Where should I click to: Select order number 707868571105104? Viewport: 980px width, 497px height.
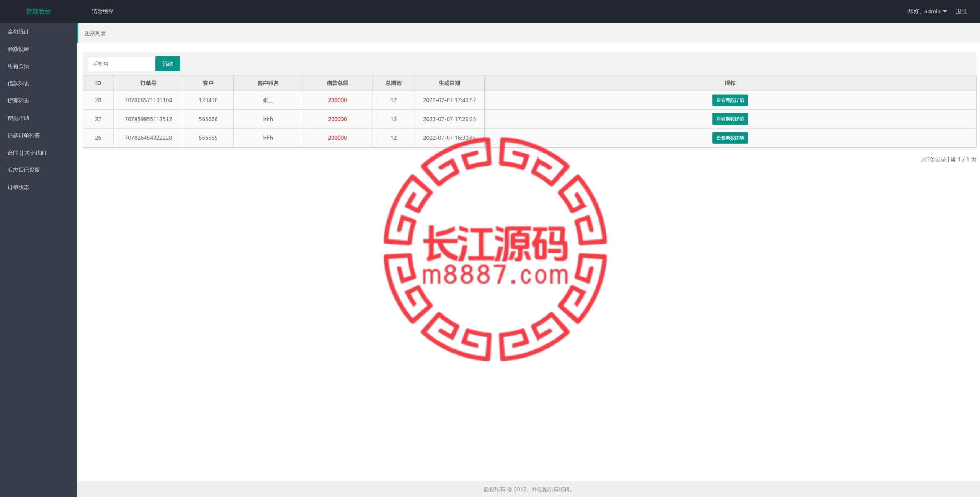148,100
